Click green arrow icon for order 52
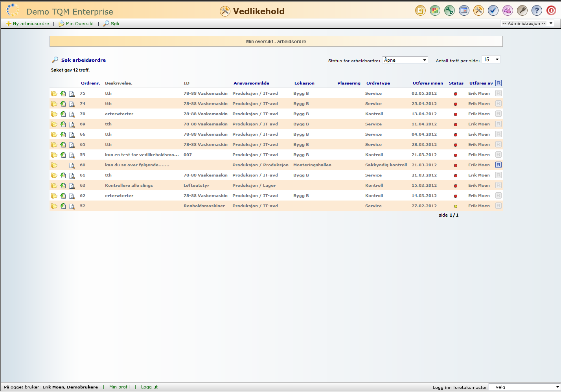 63,206
